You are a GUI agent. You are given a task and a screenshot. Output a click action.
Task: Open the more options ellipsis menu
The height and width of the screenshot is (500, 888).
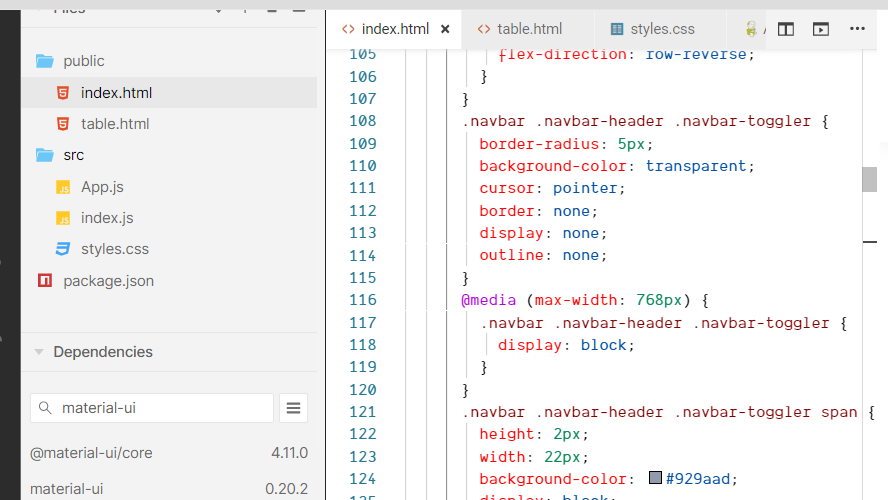[x=857, y=29]
